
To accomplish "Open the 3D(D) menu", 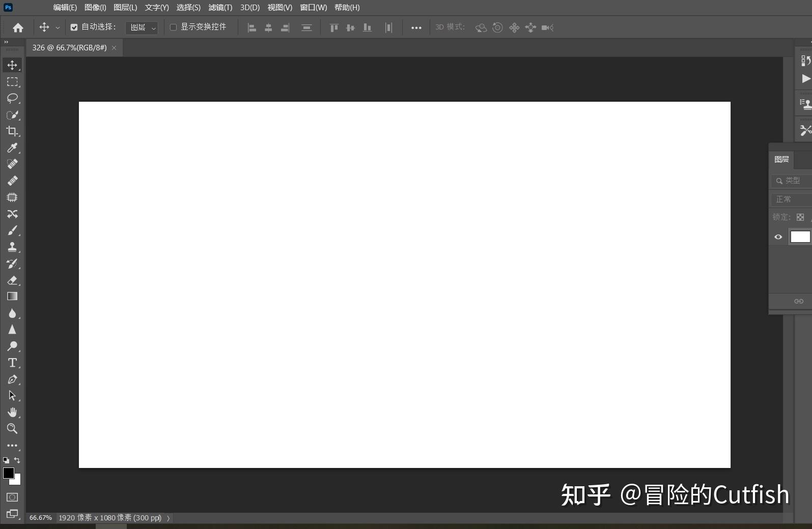I will pyautogui.click(x=250, y=8).
